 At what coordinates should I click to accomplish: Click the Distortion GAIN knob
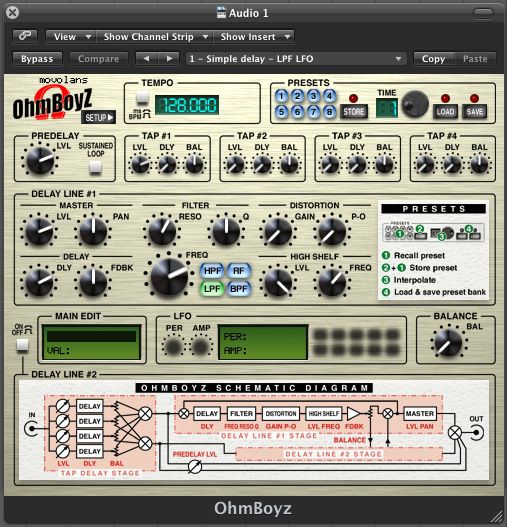click(x=278, y=231)
